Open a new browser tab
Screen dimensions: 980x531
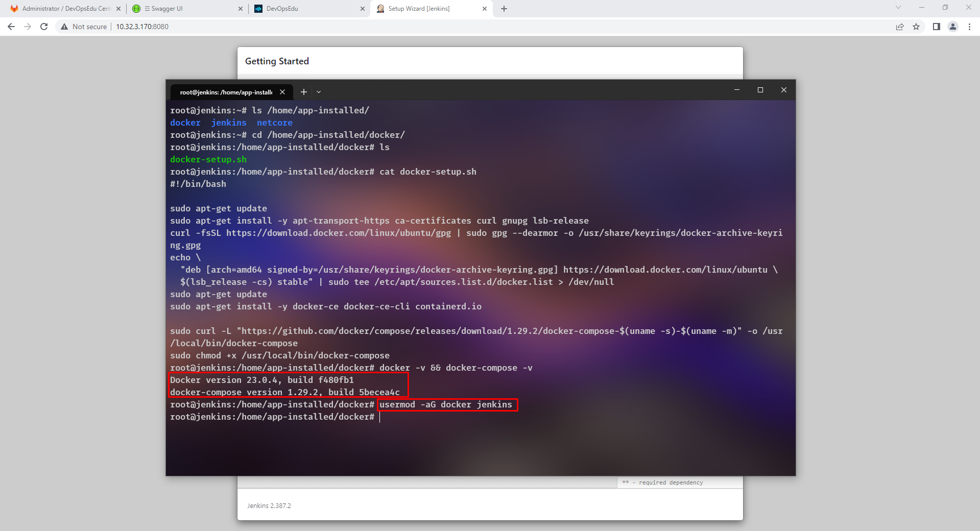504,9
